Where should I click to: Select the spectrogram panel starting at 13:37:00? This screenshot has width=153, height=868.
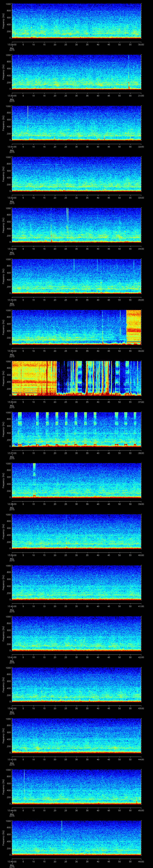(76, 429)
